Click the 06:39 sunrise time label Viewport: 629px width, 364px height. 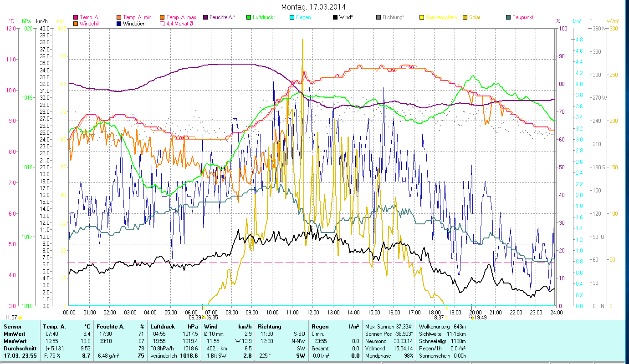tap(195, 318)
